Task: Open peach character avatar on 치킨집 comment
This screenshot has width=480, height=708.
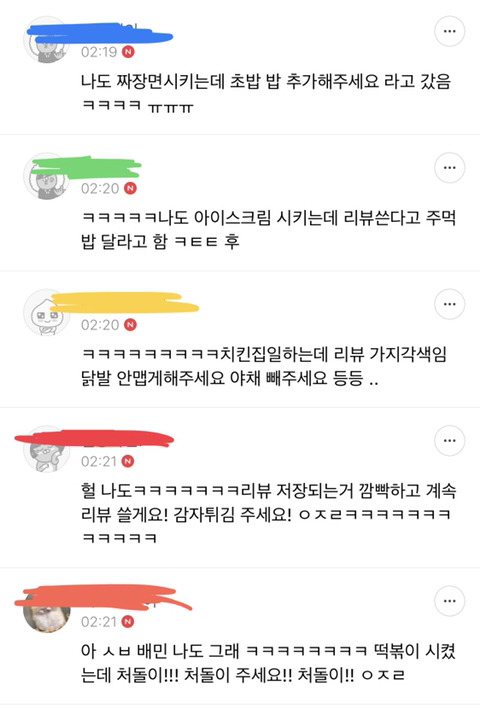Action: tap(47, 312)
